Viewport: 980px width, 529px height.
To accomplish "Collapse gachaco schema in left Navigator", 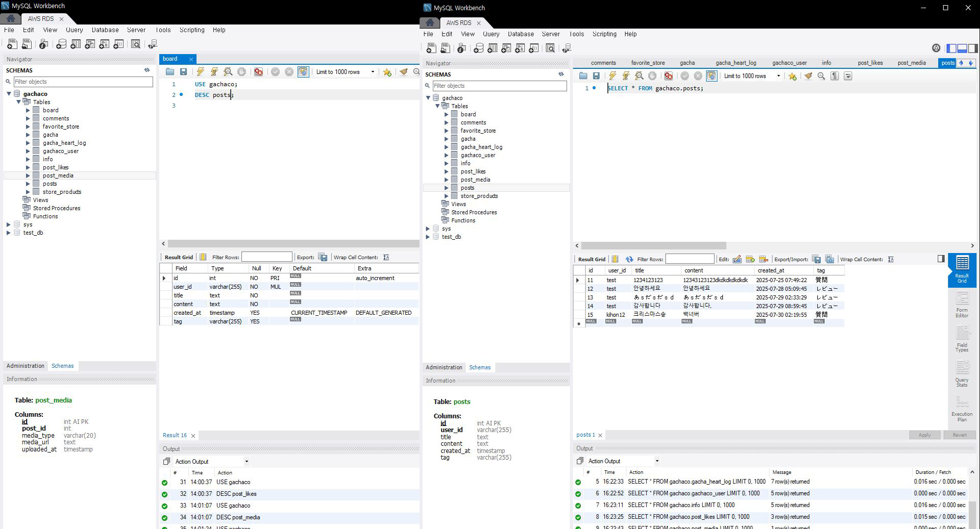I will point(9,94).
